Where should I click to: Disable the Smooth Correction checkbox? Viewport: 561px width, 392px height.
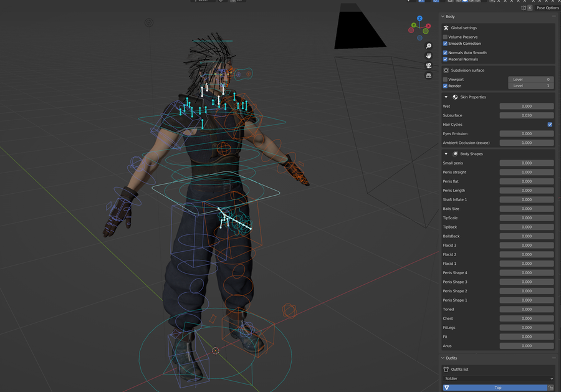pos(445,44)
